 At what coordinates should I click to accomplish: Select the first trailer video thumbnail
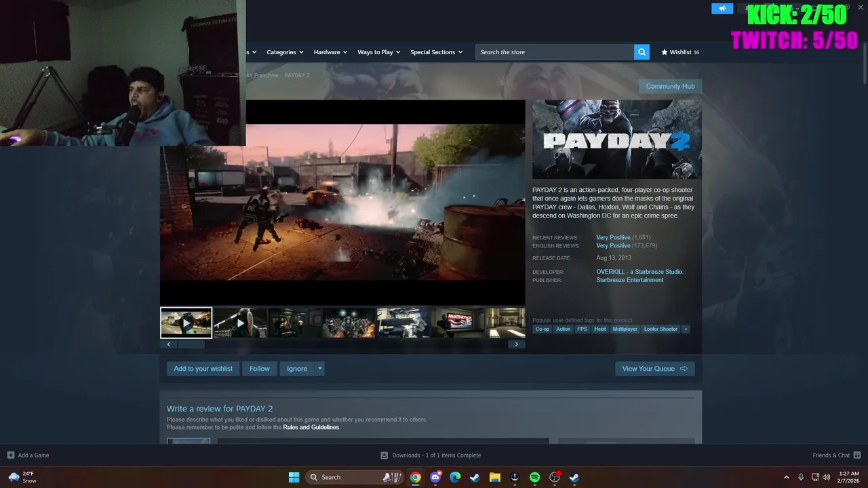coord(186,323)
